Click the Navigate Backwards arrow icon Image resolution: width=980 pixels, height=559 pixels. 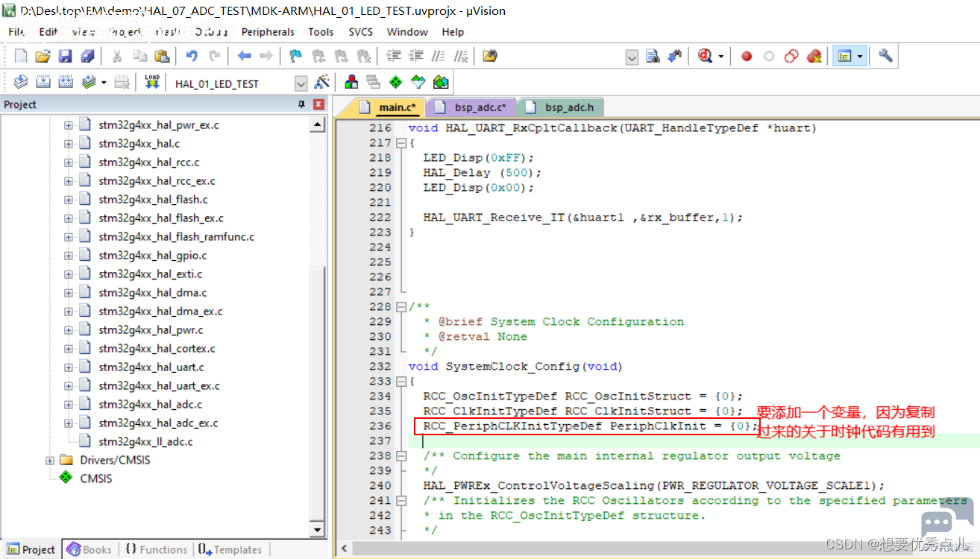(x=244, y=56)
